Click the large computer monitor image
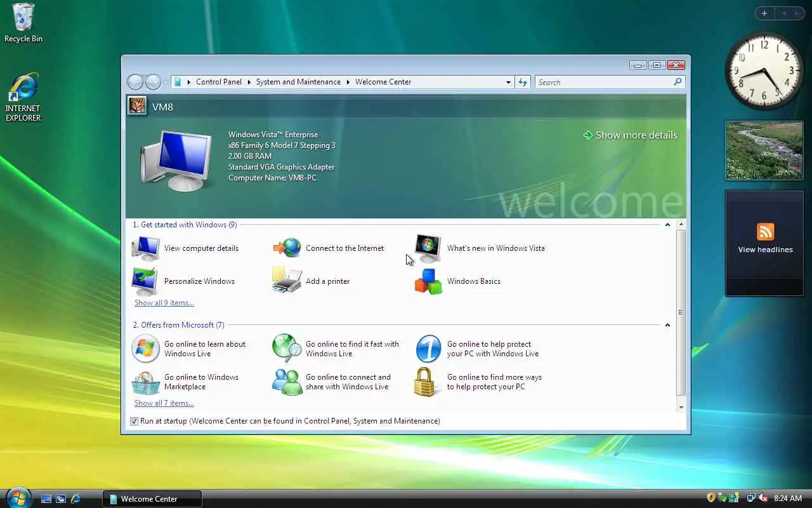 click(176, 161)
